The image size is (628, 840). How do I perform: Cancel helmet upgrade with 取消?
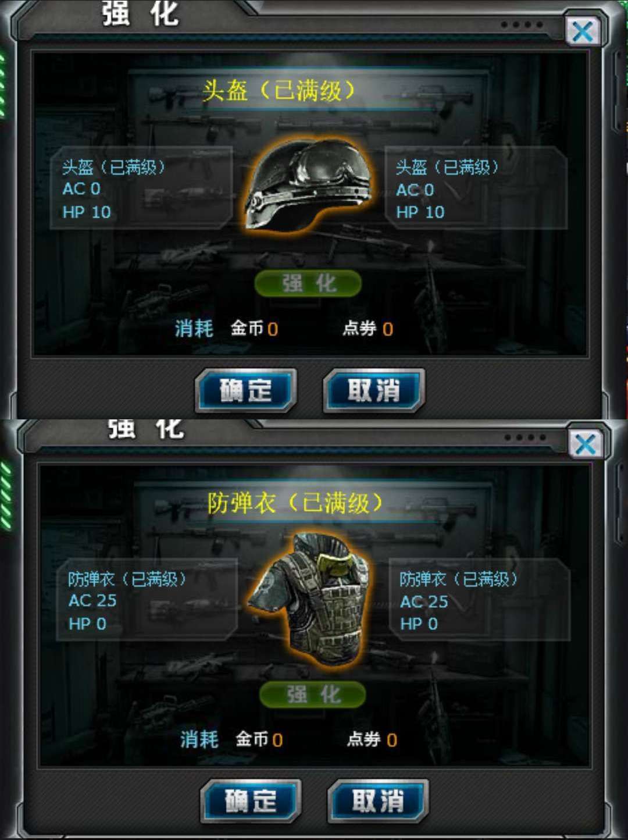(374, 390)
